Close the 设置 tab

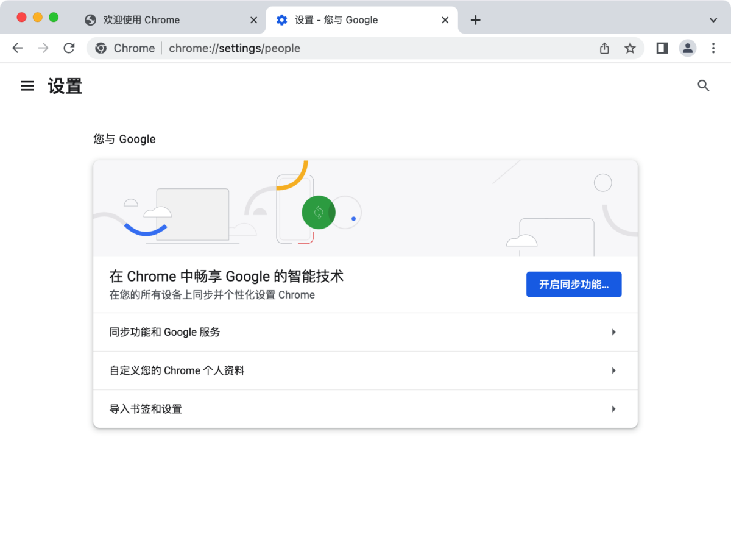point(445,20)
